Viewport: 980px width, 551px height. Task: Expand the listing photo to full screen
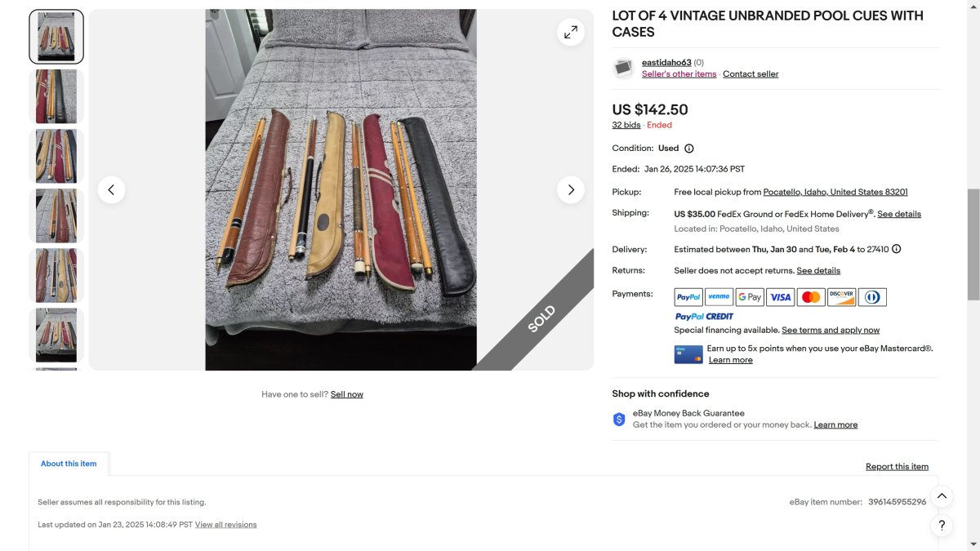point(571,32)
